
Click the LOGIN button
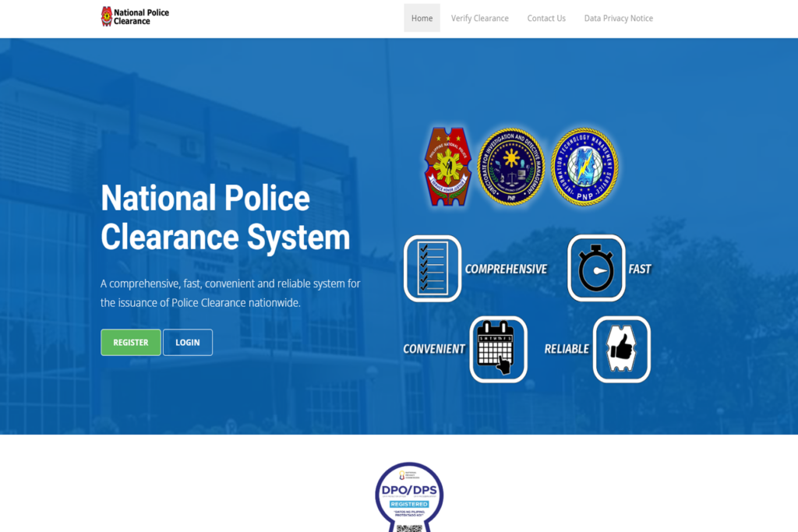click(188, 342)
